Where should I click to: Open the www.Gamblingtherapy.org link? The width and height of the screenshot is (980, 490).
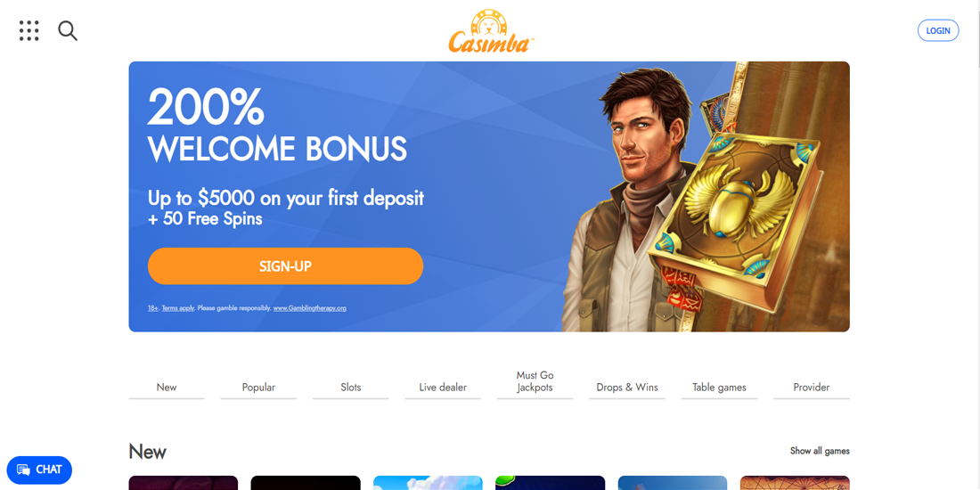click(x=310, y=308)
